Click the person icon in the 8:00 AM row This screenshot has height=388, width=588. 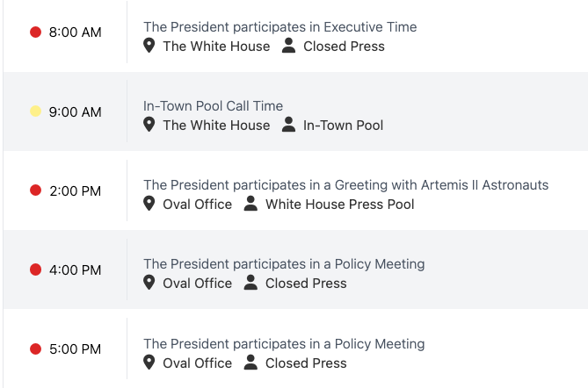(x=289, y=47)
